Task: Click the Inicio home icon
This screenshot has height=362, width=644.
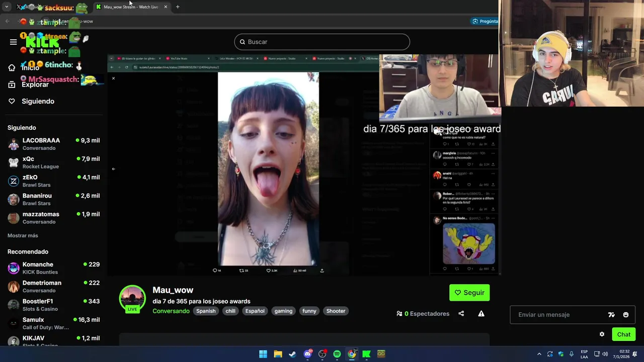Action: [12, 68]
